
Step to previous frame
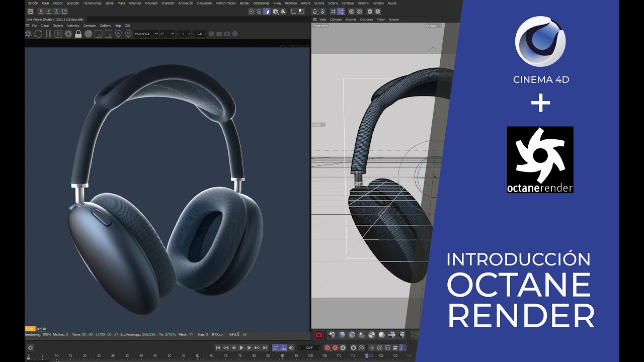tap(233, 347)
